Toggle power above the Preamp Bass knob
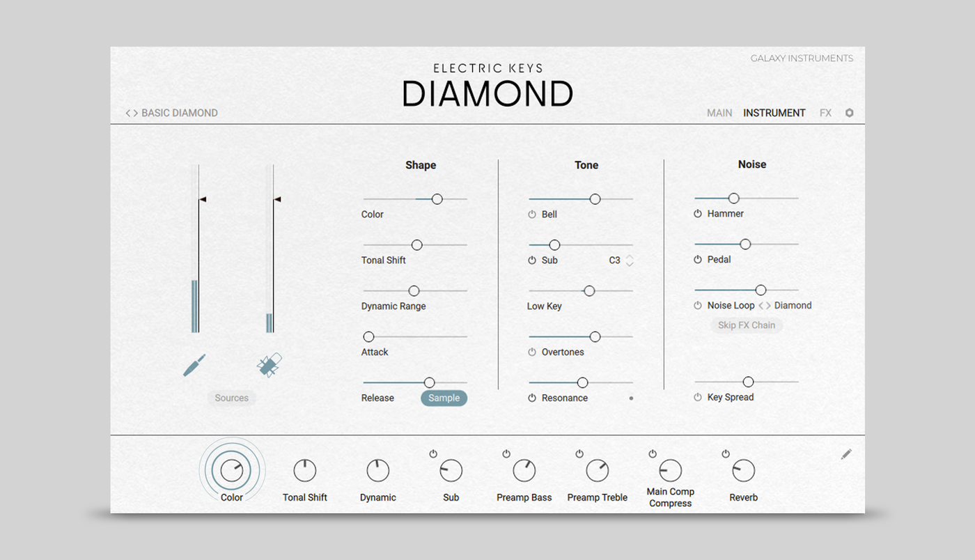Image resolution: width=975 pixels, height=560 pixels. (506, 454)
